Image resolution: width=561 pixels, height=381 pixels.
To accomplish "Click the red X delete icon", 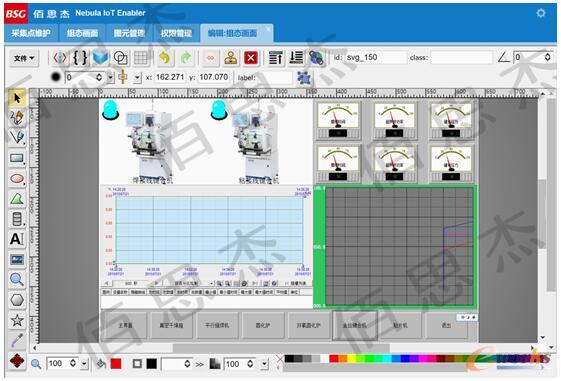I will [251, 58].
